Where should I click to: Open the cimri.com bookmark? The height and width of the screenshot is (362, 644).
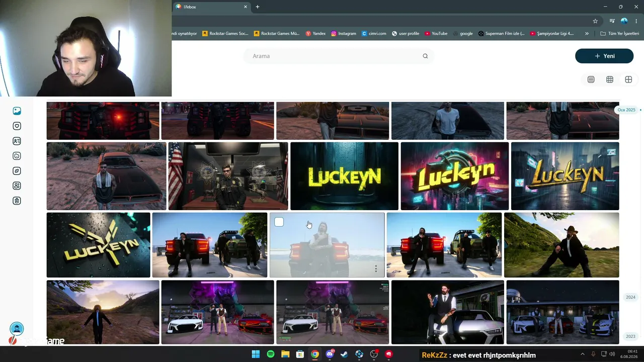point(374,34)
